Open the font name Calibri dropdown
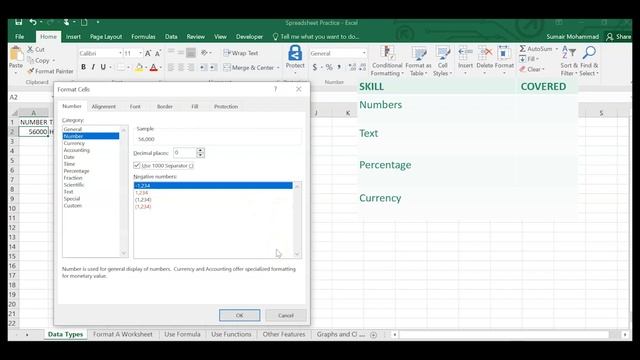 [x=120, y=53]
